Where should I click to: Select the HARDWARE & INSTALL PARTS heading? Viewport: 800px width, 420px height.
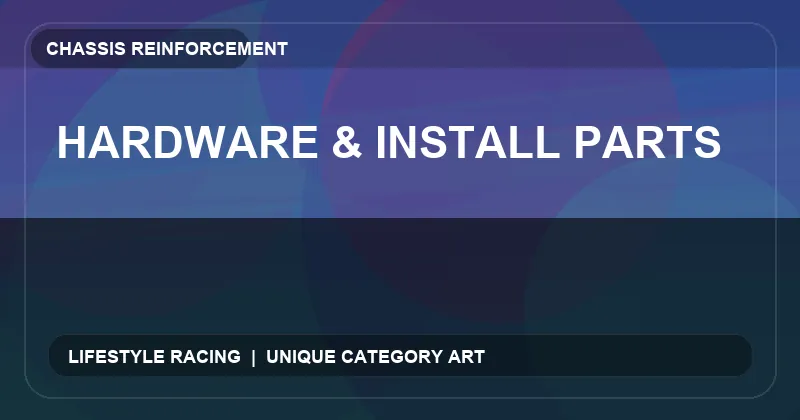point(389,142)
